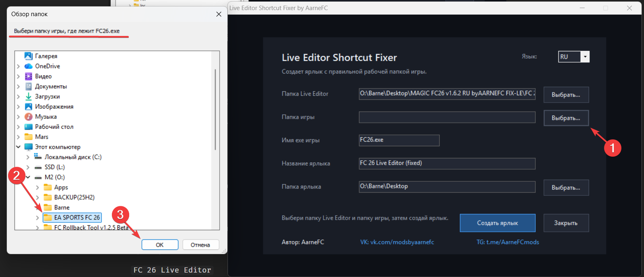This screenshot has width=644, height=277.
Task: Click the SSD (L:) drive icon
Action: coord(38,167)
